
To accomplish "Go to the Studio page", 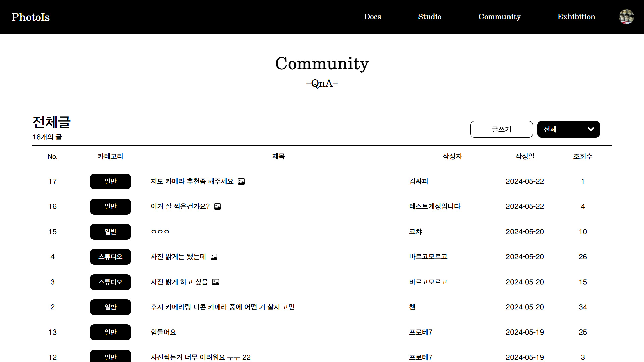I will click(x=429, y=17).
